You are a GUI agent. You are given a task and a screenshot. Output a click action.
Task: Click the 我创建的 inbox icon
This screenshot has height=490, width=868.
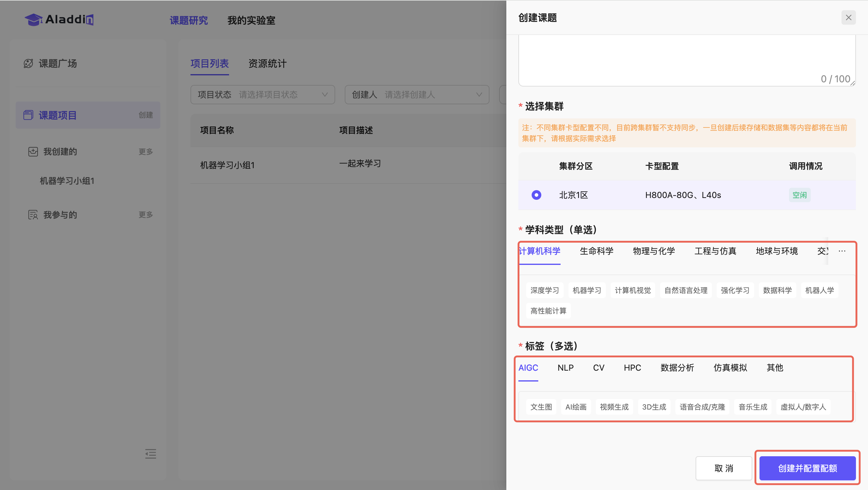pos(33,152)
